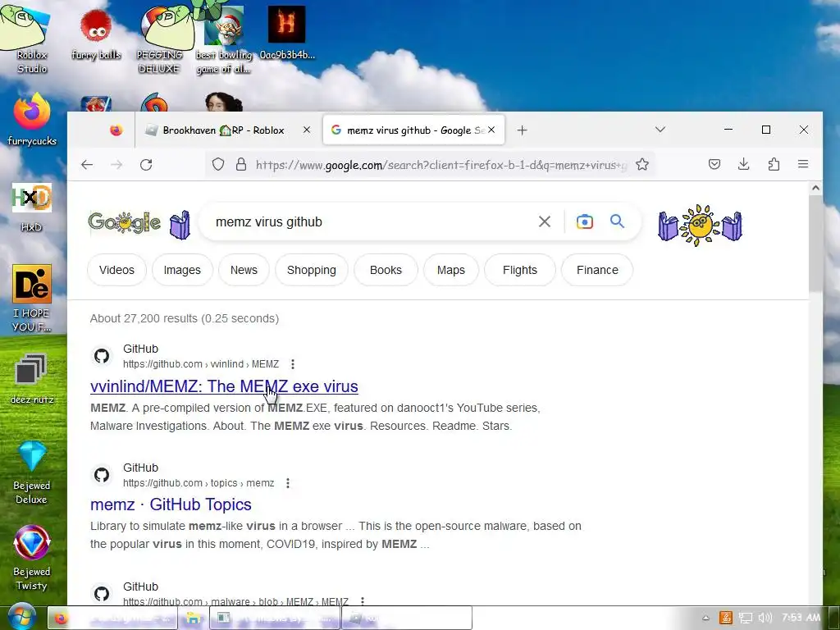Screen dimensions: 840x630
Task: Close the Brookhaven RP tab
Action: tap(307, 130)
